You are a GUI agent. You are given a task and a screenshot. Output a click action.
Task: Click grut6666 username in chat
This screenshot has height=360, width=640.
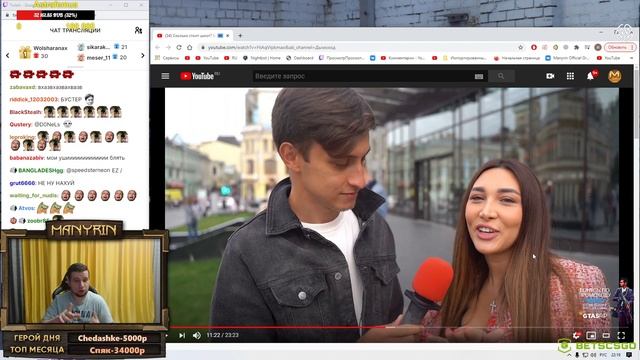(22, 183)
